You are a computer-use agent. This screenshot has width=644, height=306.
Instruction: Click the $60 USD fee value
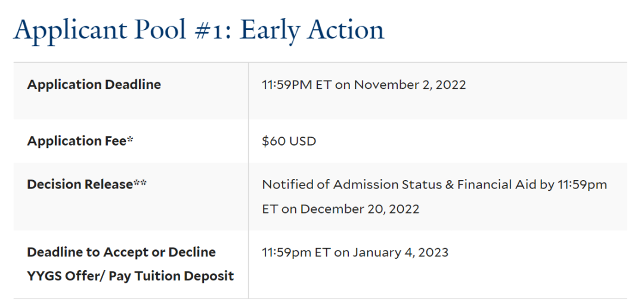click(289, 141)
